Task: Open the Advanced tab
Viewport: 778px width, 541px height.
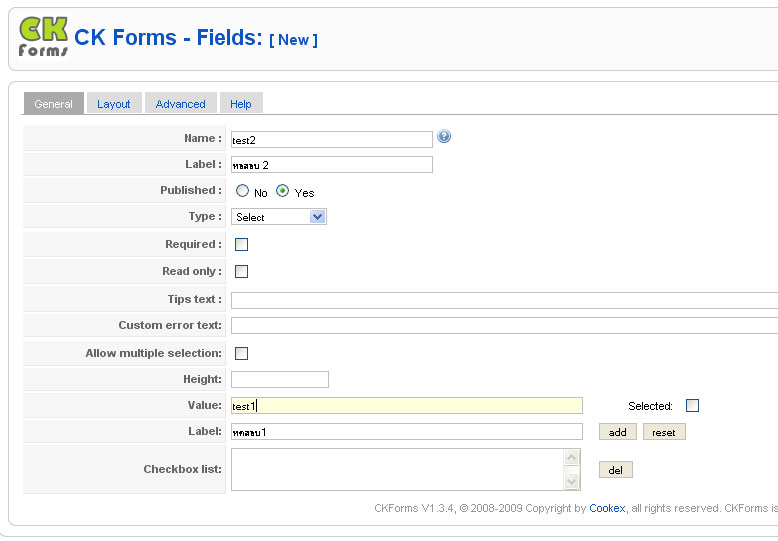Action: [x=181, y=104]
